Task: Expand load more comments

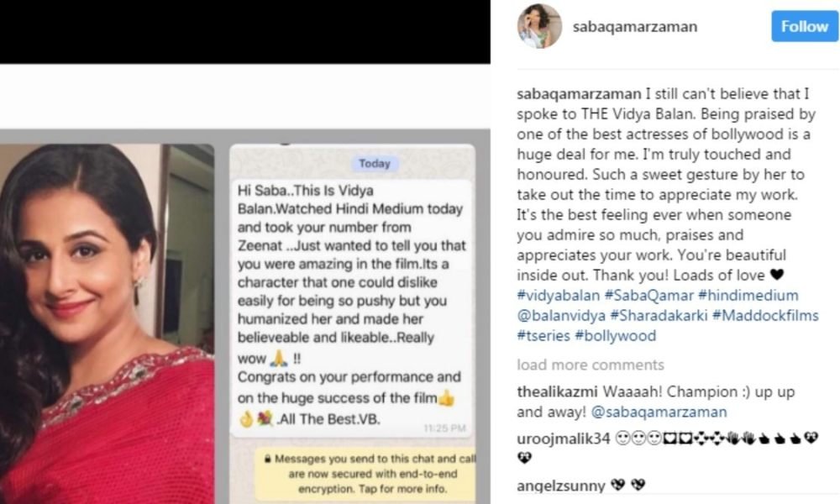Action: 591,365
